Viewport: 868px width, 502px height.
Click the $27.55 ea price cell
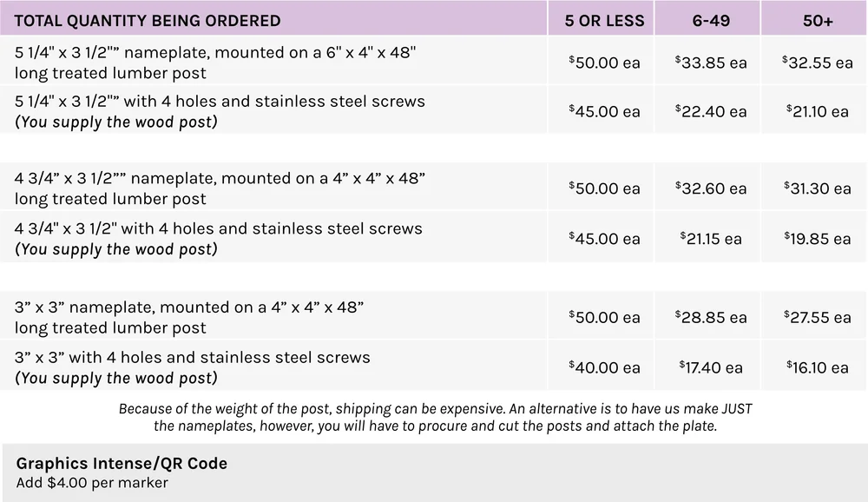pos(817,317)
